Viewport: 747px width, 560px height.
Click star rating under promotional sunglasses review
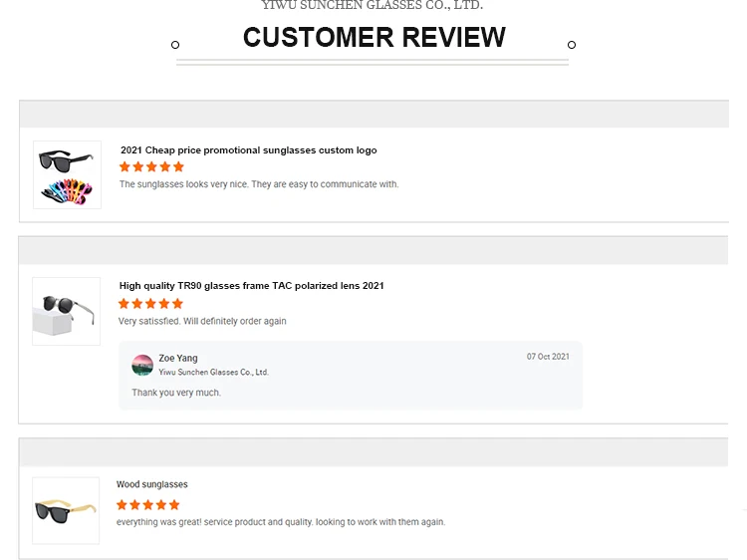151,167
